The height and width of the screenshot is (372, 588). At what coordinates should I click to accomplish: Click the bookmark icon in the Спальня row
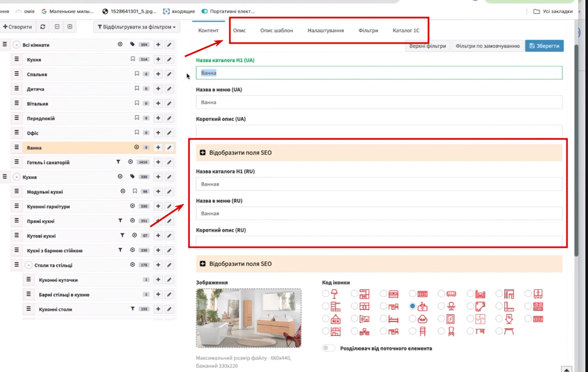[137, 74]
